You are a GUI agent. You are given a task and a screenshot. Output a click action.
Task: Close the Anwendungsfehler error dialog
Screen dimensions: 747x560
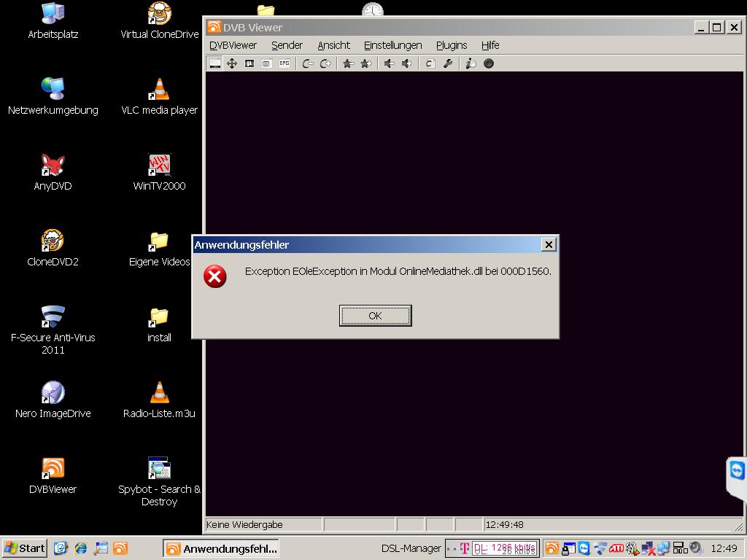click(x=549, y=245)
